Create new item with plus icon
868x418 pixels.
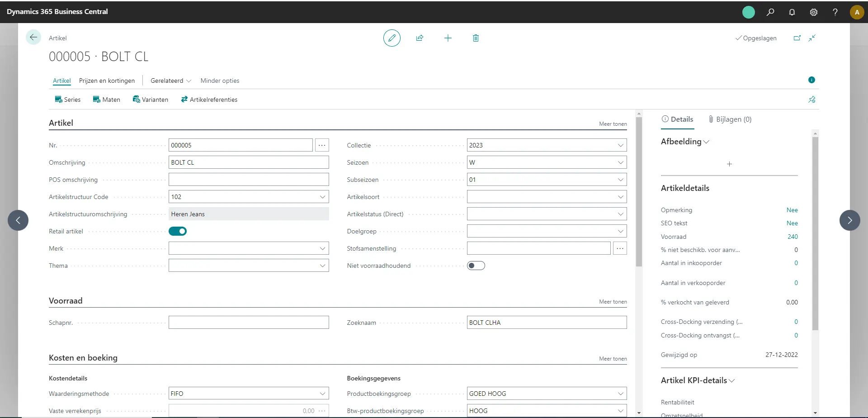(x=448, y=38)
